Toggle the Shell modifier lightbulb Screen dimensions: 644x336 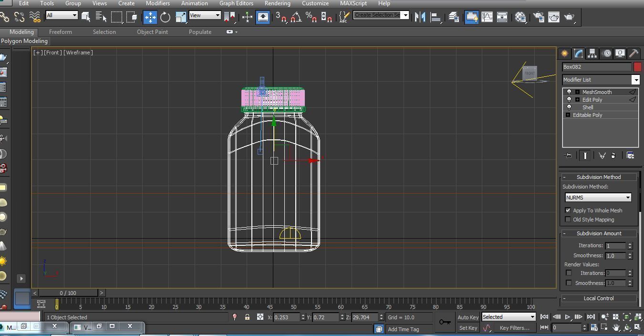[x=569, y=107]
